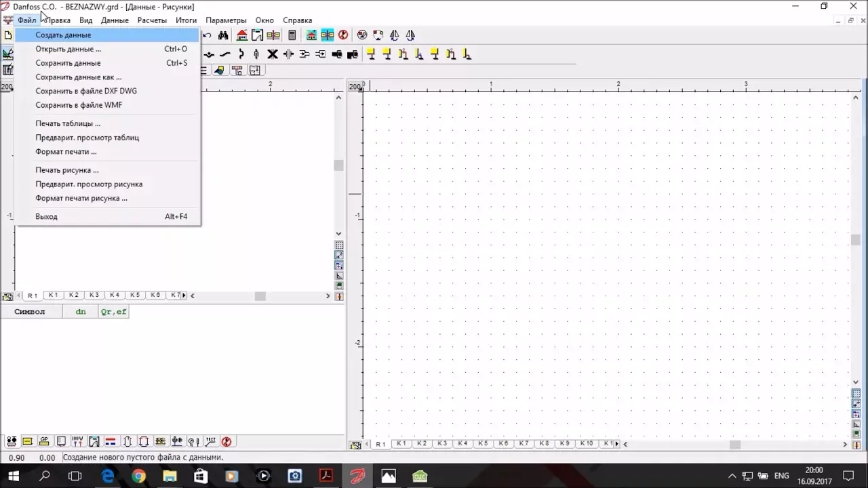Select the rightmost black pump component tool
This screenshot has width=868, height=488.
(353, 54)
